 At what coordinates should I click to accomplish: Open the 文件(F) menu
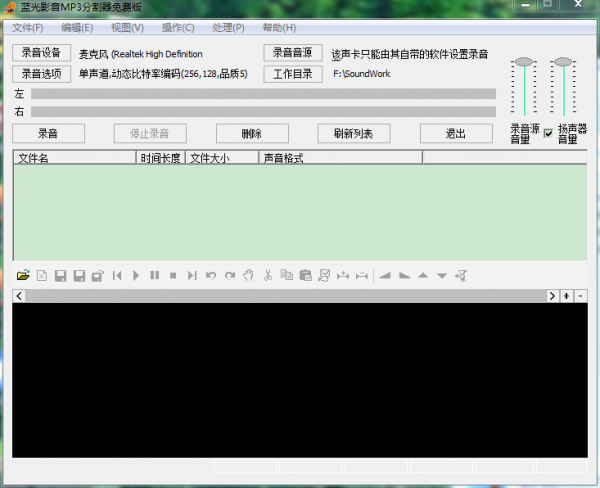click(x=27, y=27)
